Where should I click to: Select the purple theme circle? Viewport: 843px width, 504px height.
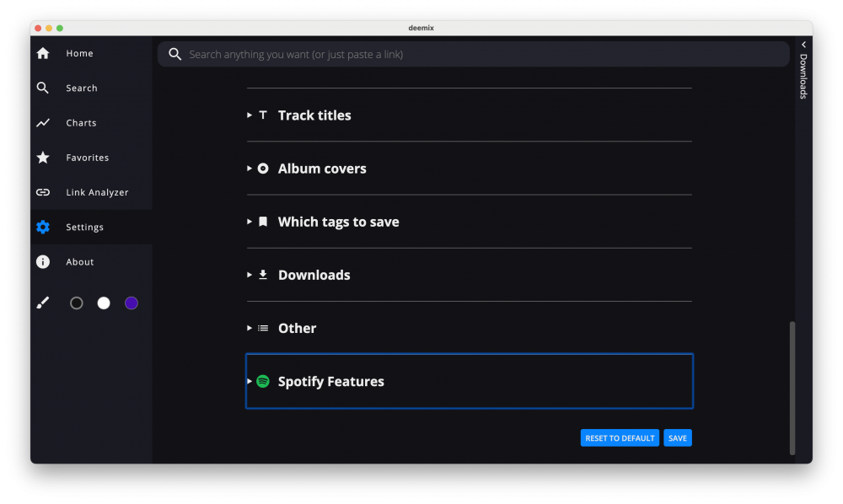132,303
